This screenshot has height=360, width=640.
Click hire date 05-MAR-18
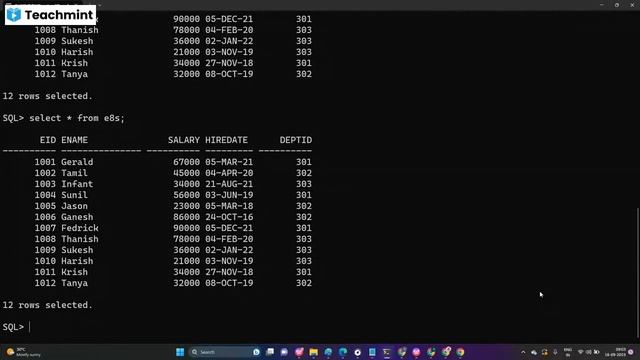click(229, 206)
